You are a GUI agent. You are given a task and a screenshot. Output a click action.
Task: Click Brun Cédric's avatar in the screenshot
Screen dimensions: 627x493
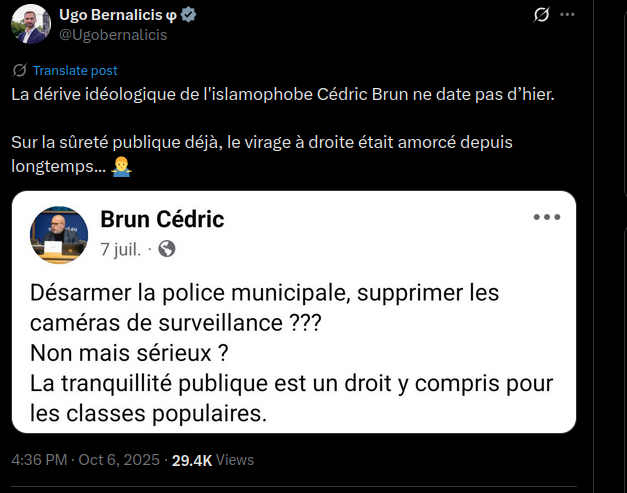59,236
